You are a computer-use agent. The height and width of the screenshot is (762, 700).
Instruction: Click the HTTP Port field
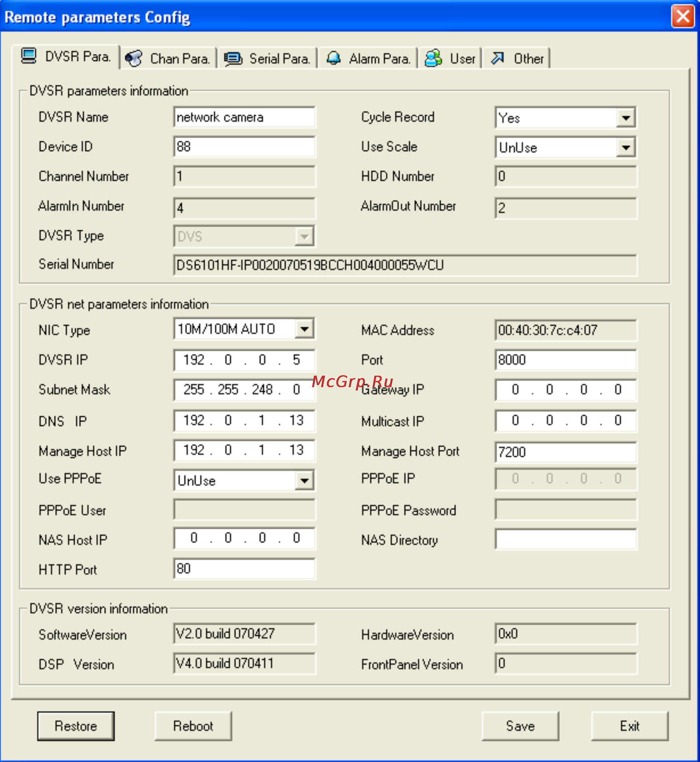[x=244, y=569]
